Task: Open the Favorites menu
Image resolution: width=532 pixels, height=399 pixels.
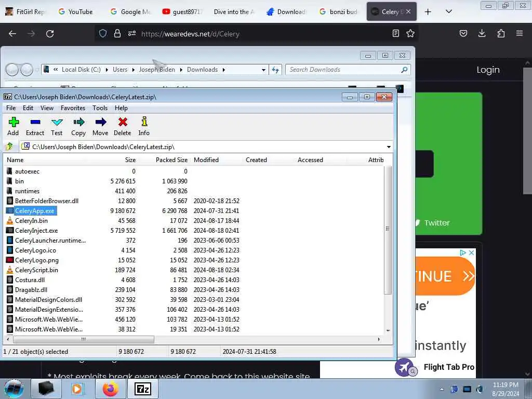Action: [73, 108]
